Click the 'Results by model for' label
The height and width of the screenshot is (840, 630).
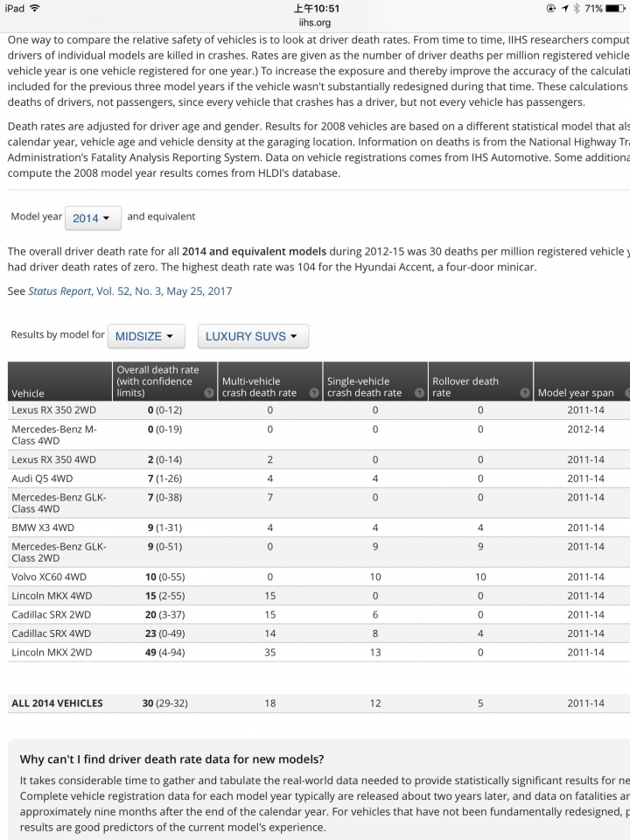(x=58, y=335)
